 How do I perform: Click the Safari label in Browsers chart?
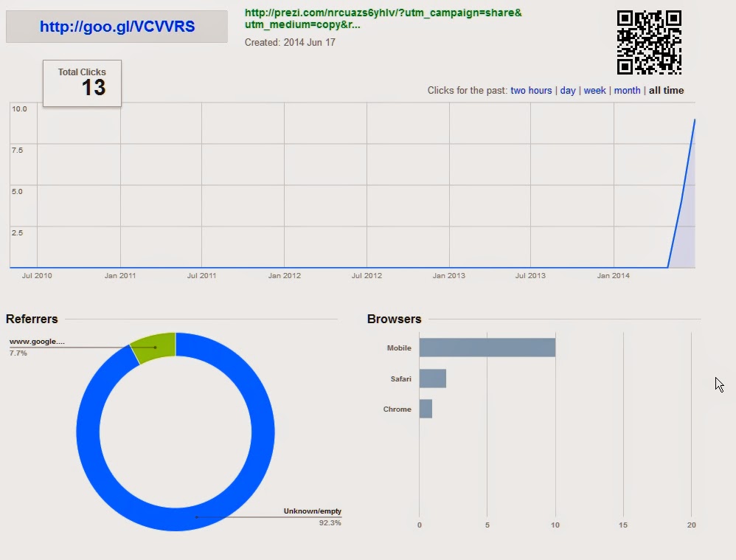401,379
